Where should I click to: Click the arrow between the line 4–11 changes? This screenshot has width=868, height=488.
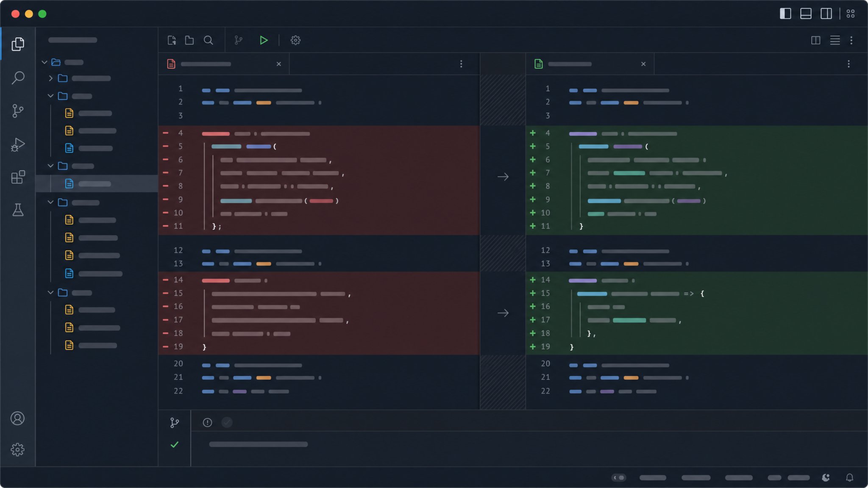(x=503, y=177)
